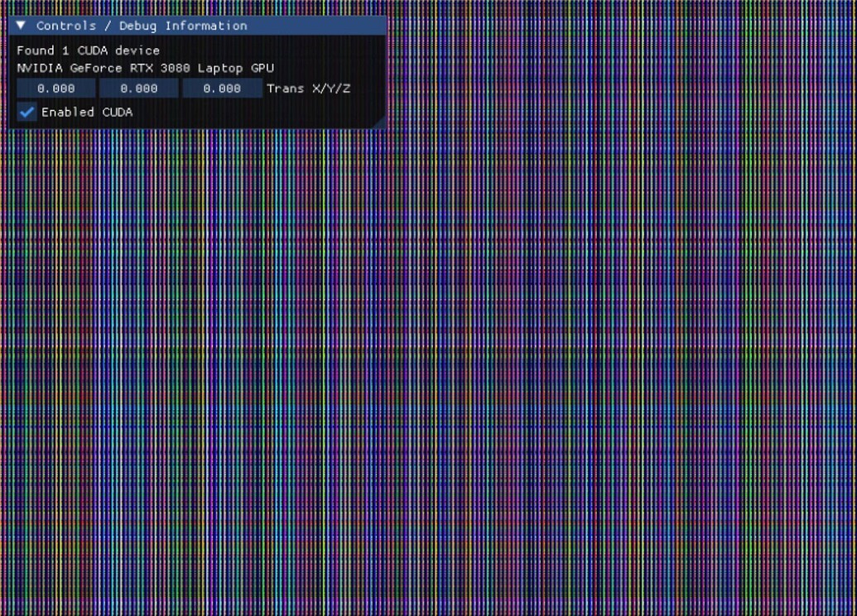Click the blue checkmark next to Enabled CUDA
Screen dimensions: 857x616
click(x=26, y=112)
